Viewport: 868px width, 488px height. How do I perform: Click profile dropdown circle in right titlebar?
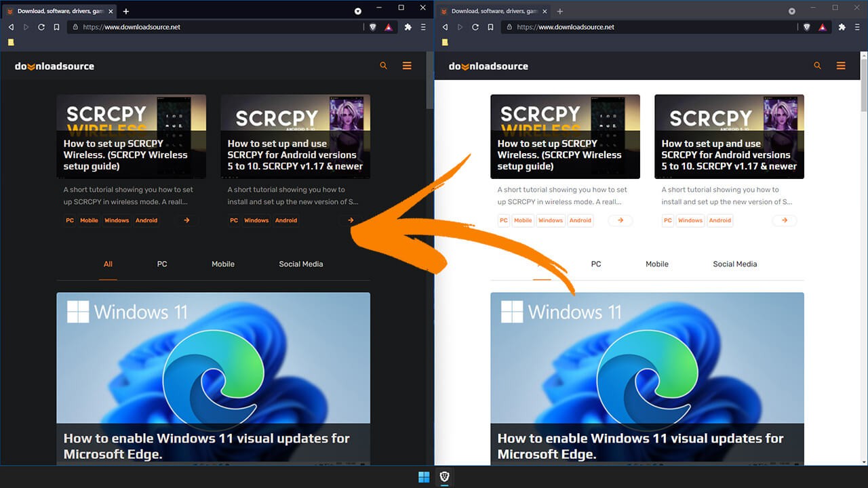click(791, 12)
